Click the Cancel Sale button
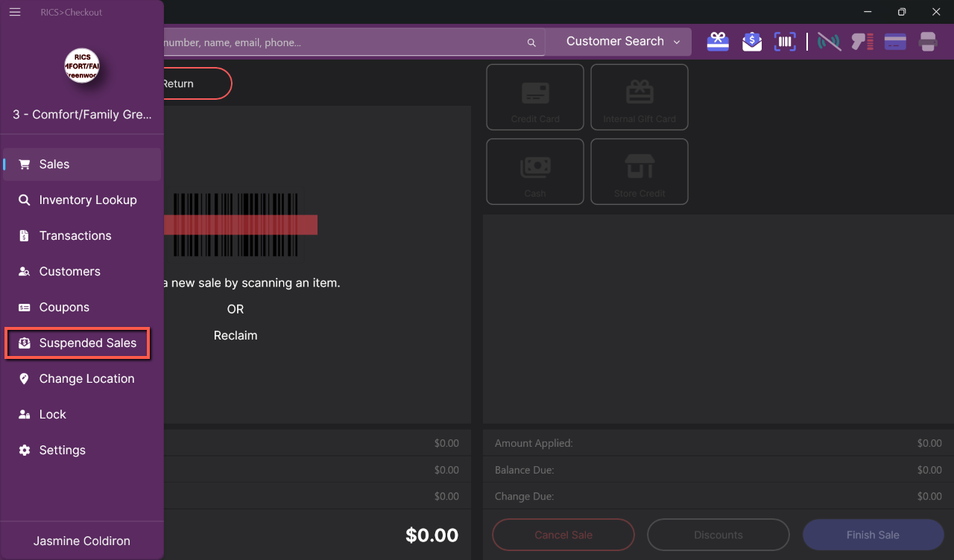The height and width of the screenshot is (560, 954). coord(563,535)
